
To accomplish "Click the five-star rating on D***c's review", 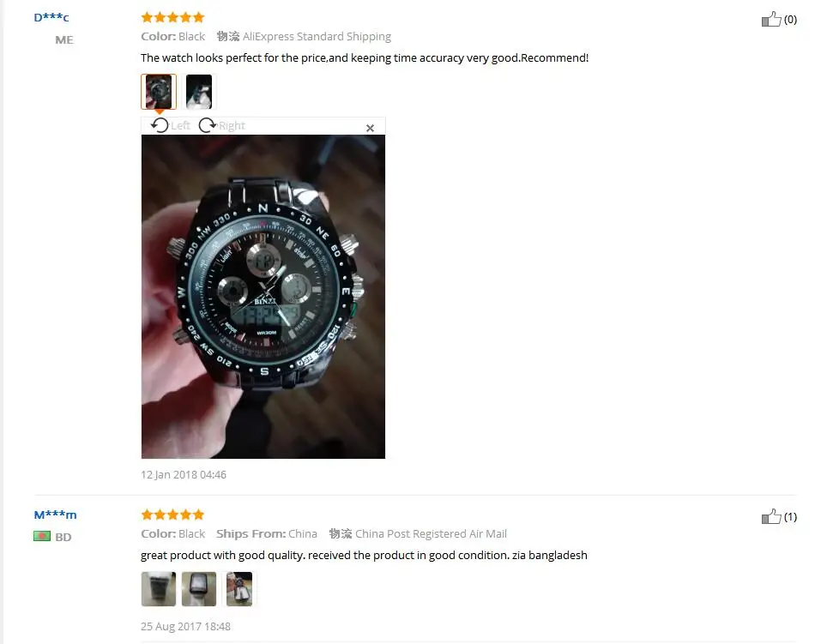I will coord(172,17).
